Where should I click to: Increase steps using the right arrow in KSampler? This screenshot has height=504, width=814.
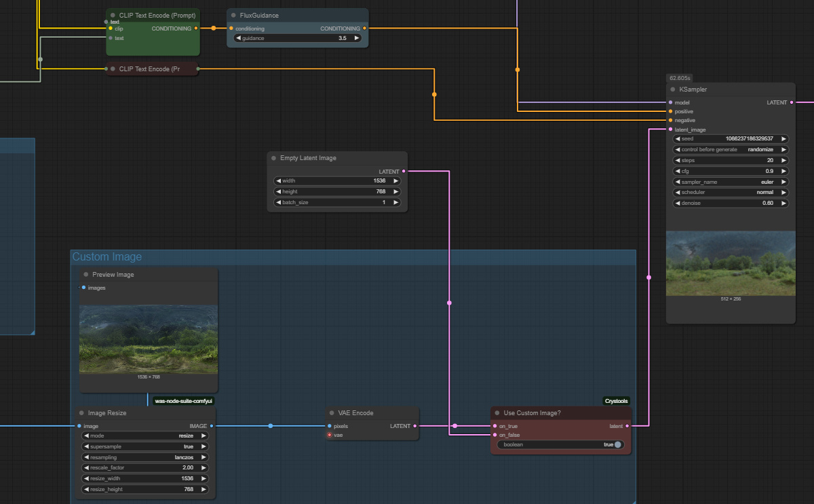pyautogui.click(x=784, y=160)
